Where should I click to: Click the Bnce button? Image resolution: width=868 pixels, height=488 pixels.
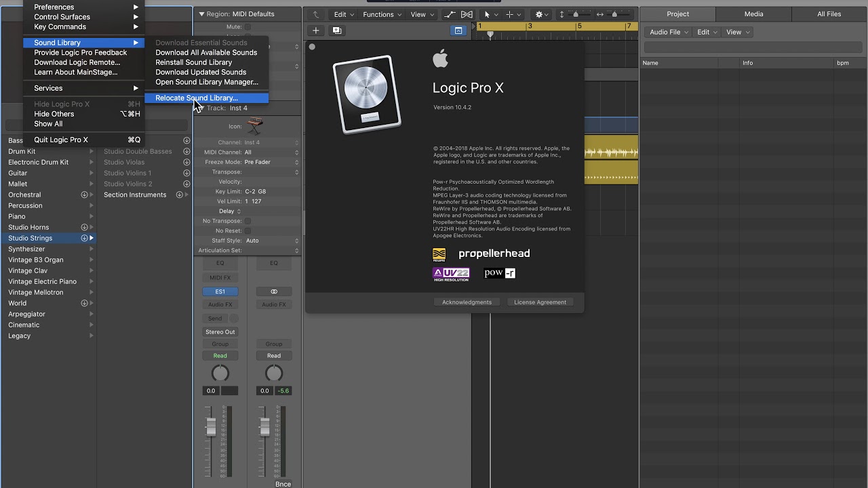283,484
